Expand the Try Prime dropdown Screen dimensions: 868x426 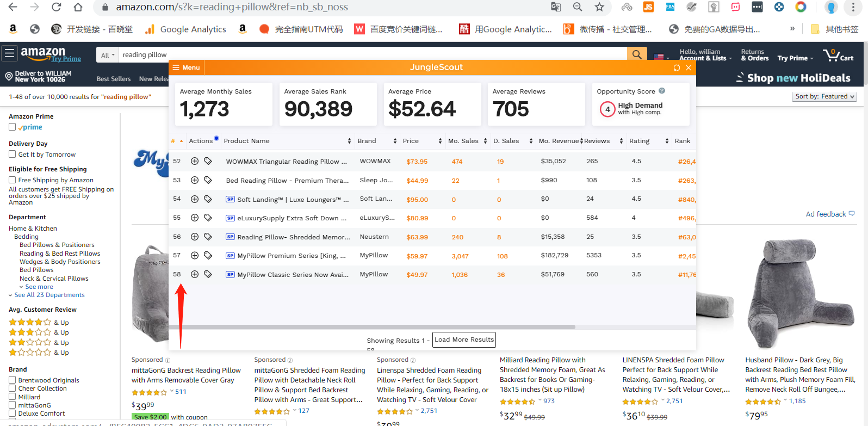point(795,58)
